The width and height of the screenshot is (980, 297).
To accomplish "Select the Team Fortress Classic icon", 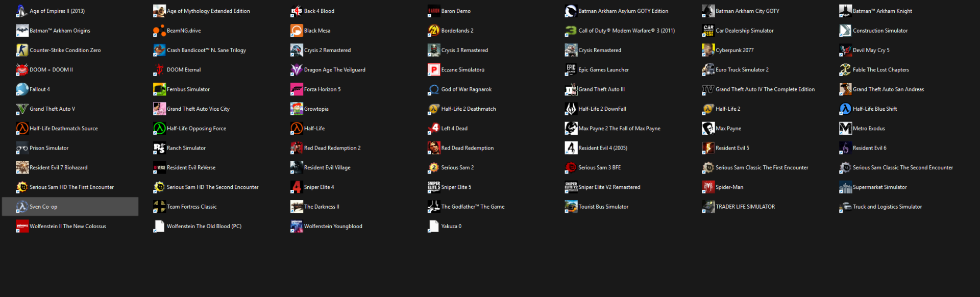I will click(x=159, y=207).
